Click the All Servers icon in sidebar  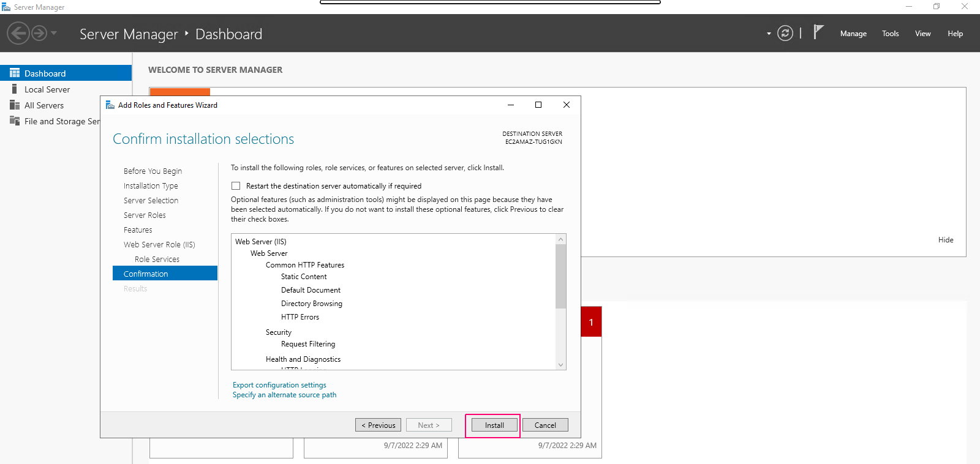[x=15, y=105]
